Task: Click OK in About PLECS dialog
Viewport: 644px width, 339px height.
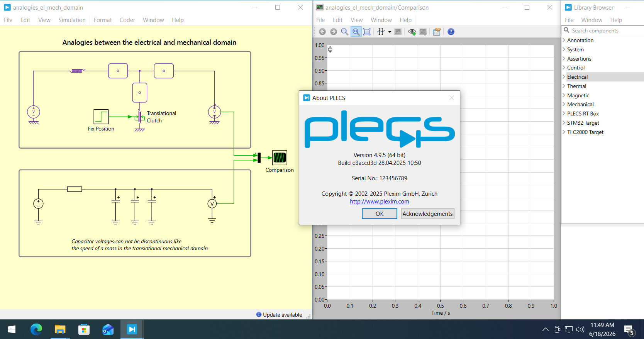Action: [380, 214]
